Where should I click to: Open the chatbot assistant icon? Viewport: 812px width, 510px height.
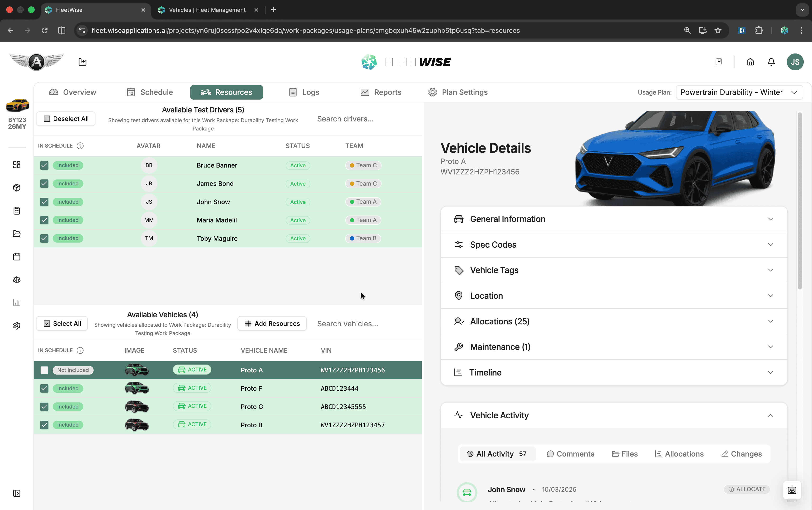(792, 490)
